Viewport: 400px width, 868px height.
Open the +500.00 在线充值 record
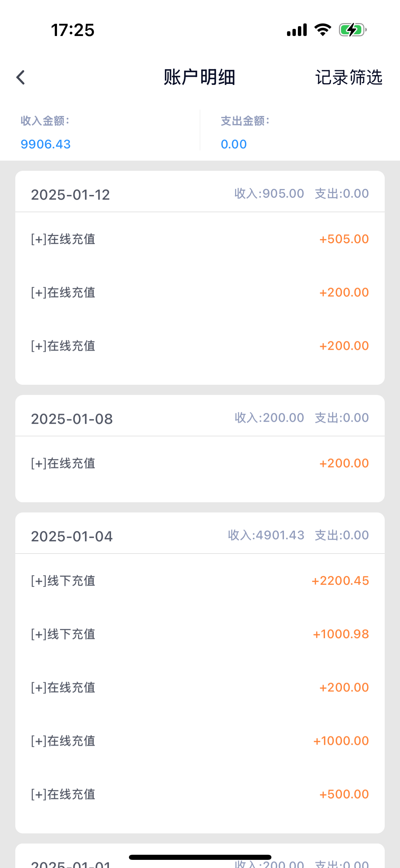[200, 794]
